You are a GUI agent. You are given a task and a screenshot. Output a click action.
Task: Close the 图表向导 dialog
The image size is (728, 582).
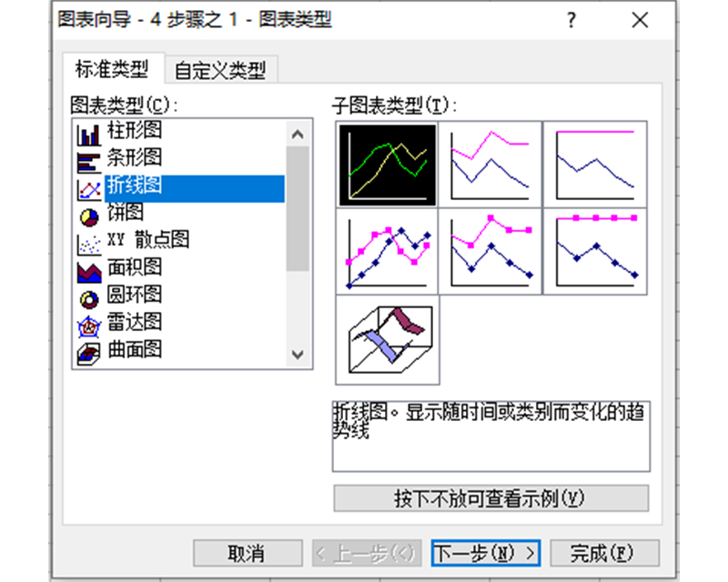640,20
